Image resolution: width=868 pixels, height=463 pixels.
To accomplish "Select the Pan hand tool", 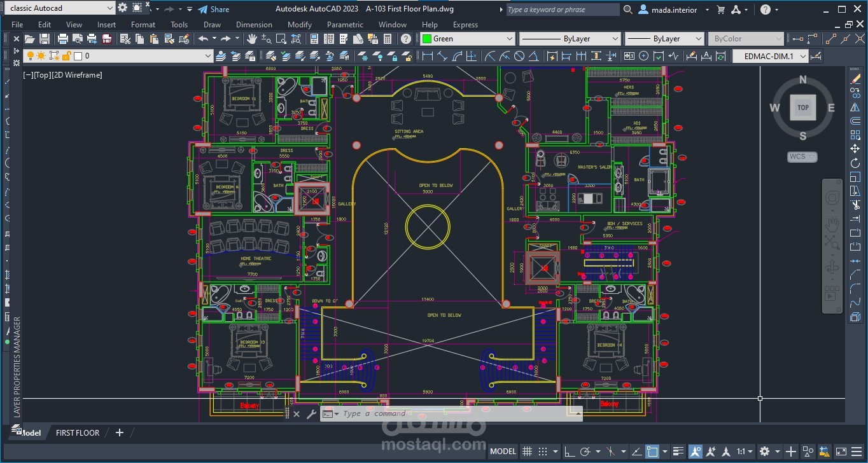I will (252, 39).
